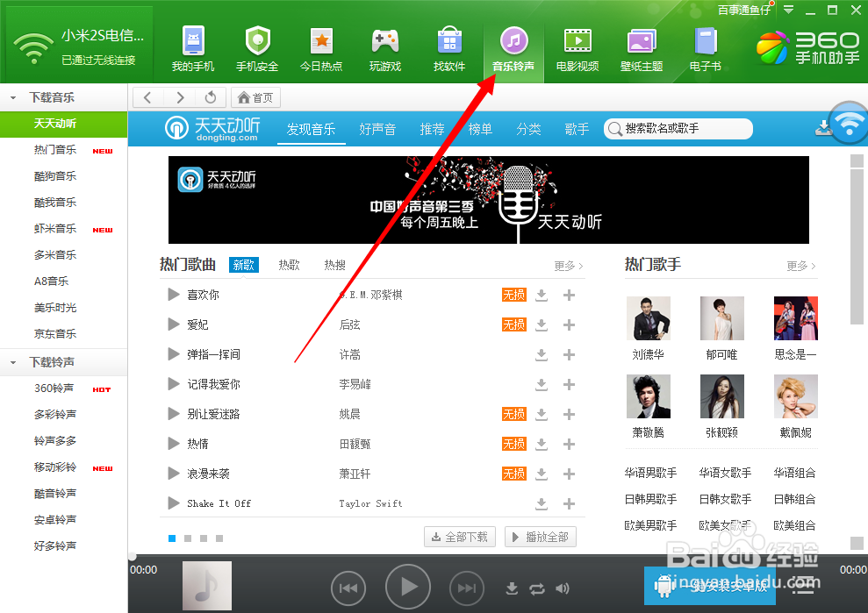
Task: Download the song 喜欢你
Action: (x=542, y=295)
